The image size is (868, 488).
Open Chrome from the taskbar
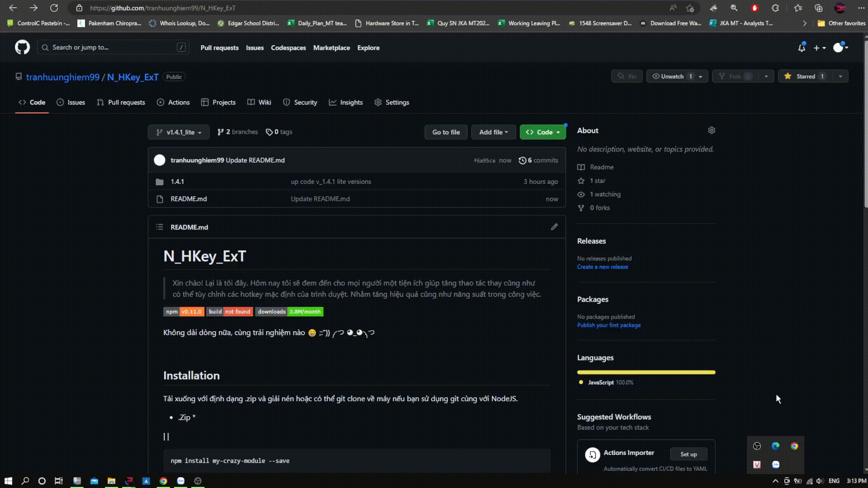(163, 481)
